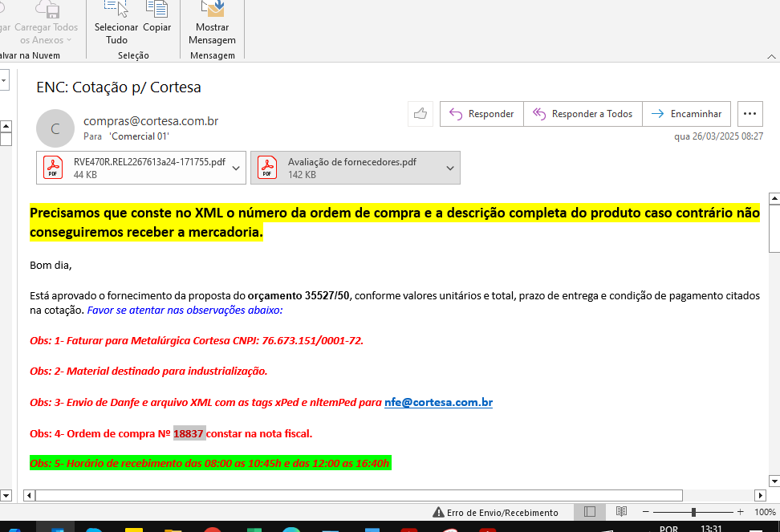Click the sender avatar circle

[55, 128]
